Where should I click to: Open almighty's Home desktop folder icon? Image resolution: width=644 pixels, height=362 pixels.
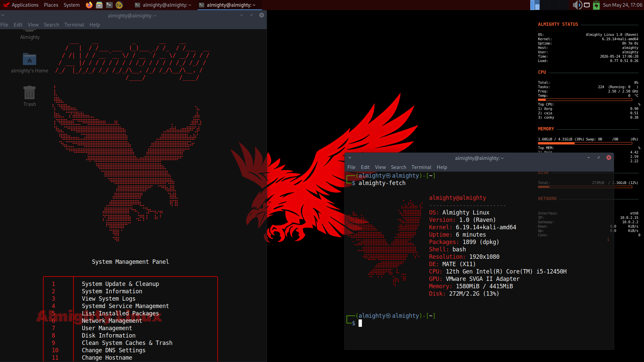[30, 60]
